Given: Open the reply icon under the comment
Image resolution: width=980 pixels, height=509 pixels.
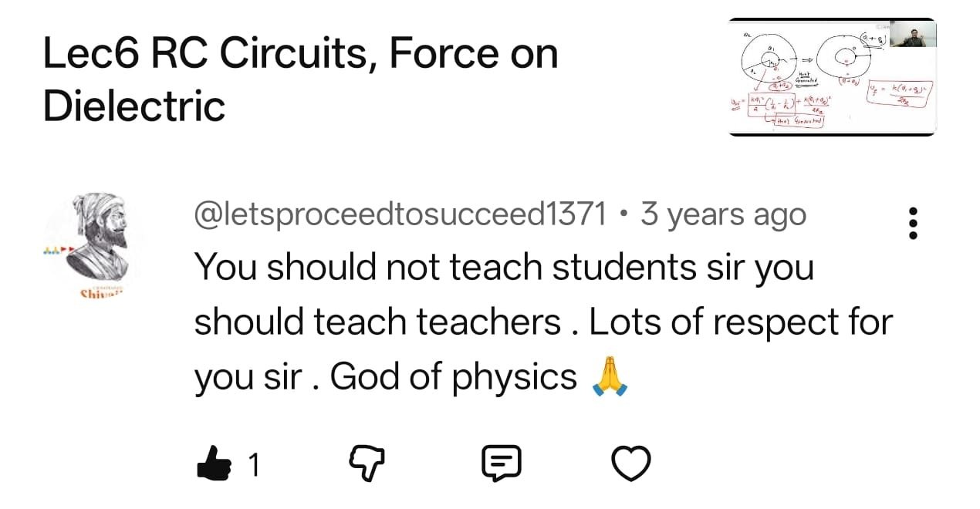Looking at the screenshot, I should [501, 463].
